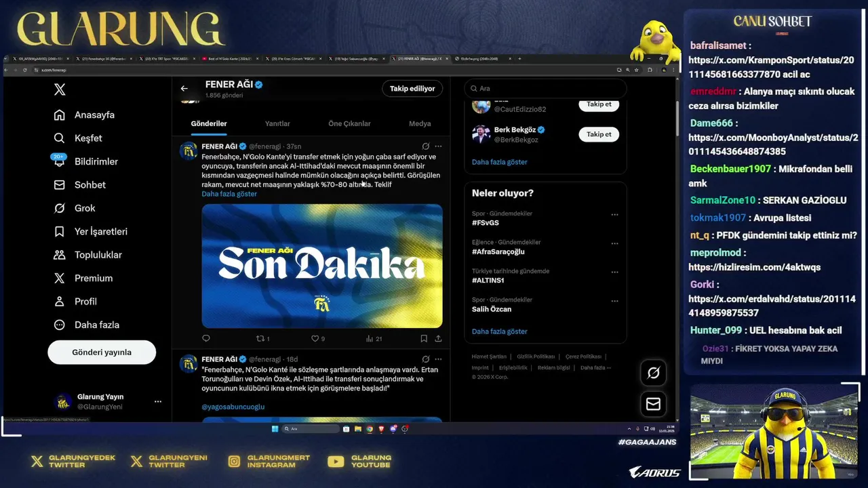Viewport: 868px width, 488px height.
Task: Expand the Daha fazla sidebar menu
Action: pyautogui.click(x=86, y=325)
